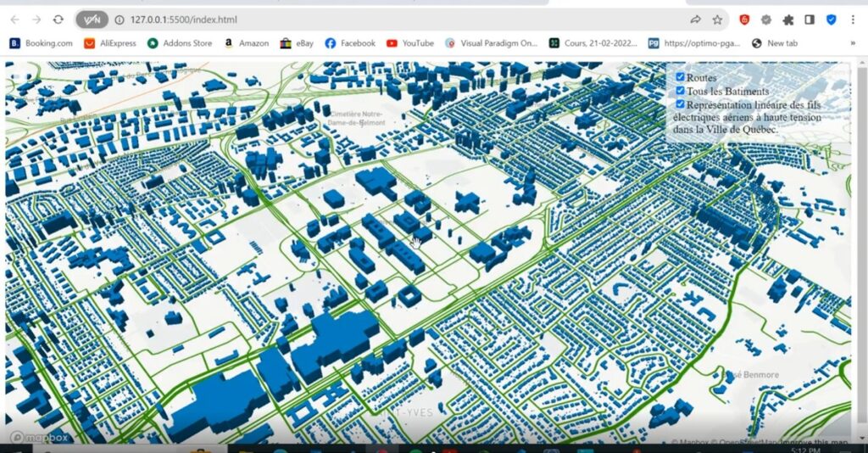This screenshot has width=868, height=453.
Task: Go forward to the next page
Action: (x=36, y=20)
